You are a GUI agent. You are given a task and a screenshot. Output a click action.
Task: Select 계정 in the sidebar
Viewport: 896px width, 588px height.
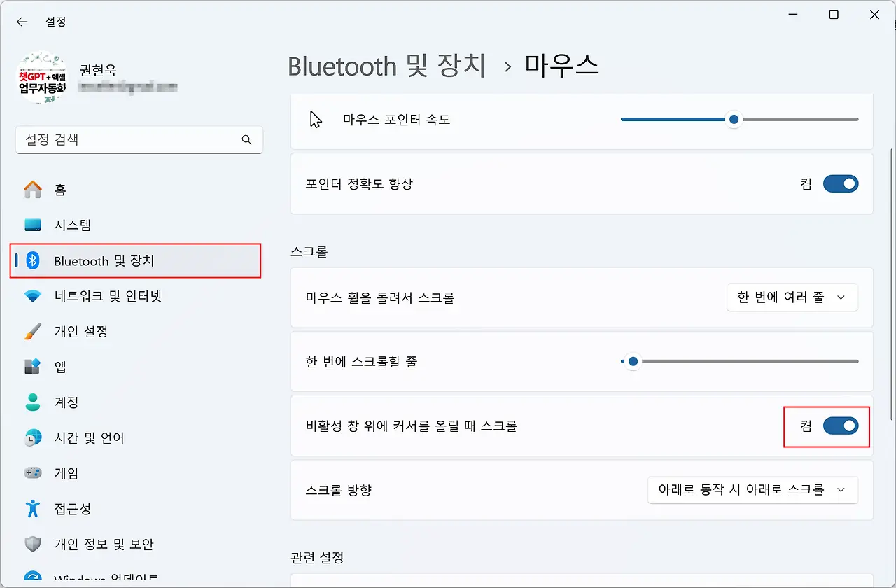(x=33, y=402)
